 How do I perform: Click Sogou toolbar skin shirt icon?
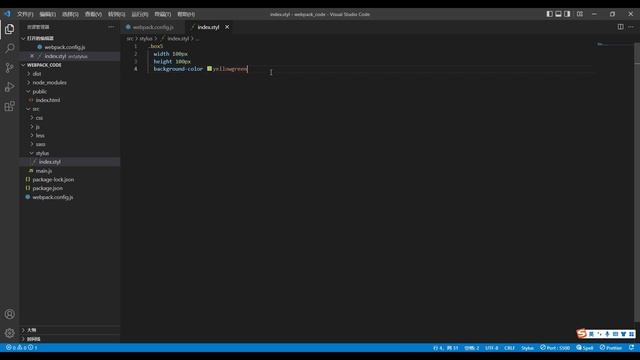[623, 334]
